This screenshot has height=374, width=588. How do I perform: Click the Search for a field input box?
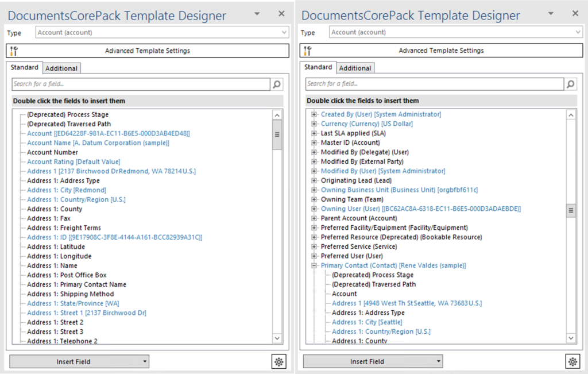coord(138,84)
